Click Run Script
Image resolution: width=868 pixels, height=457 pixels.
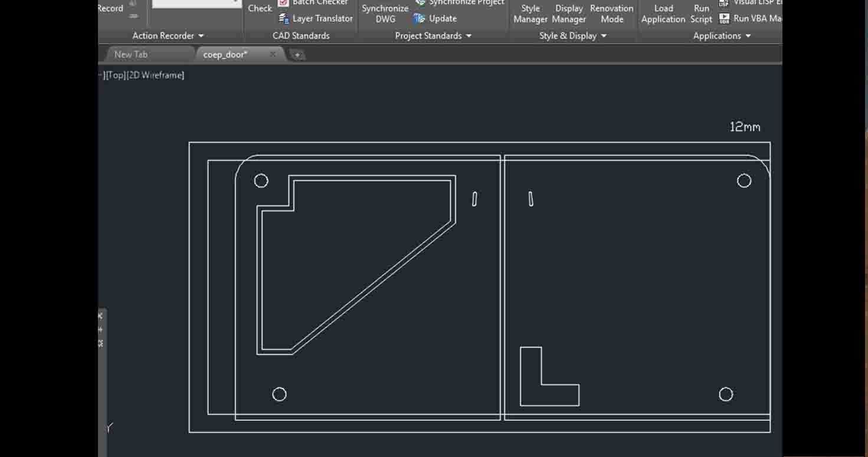click(x=701, y=13)
